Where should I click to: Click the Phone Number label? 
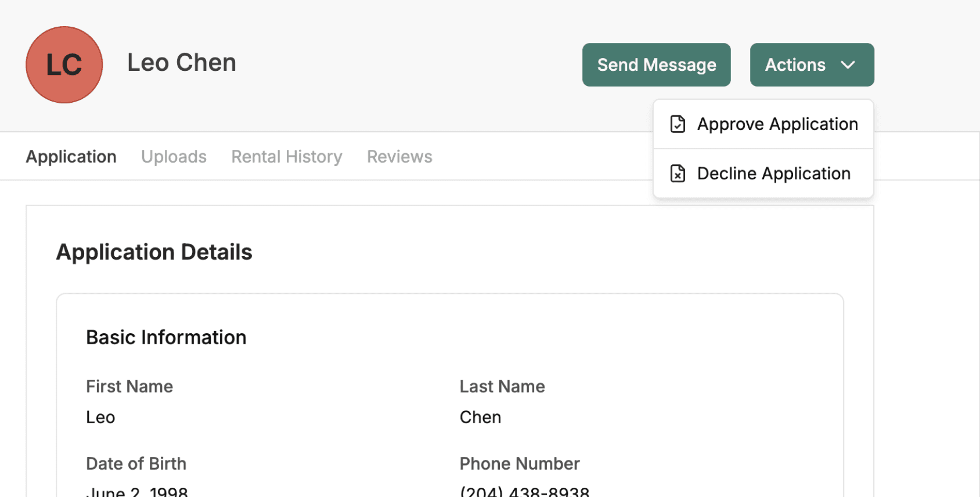click(519, 463)
